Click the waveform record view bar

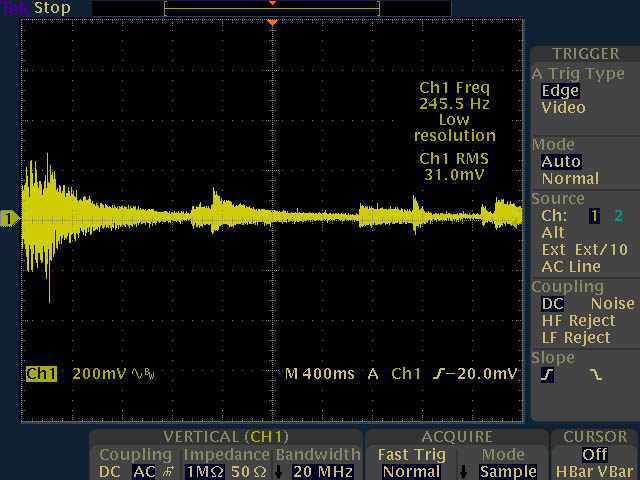pos(272,8)
